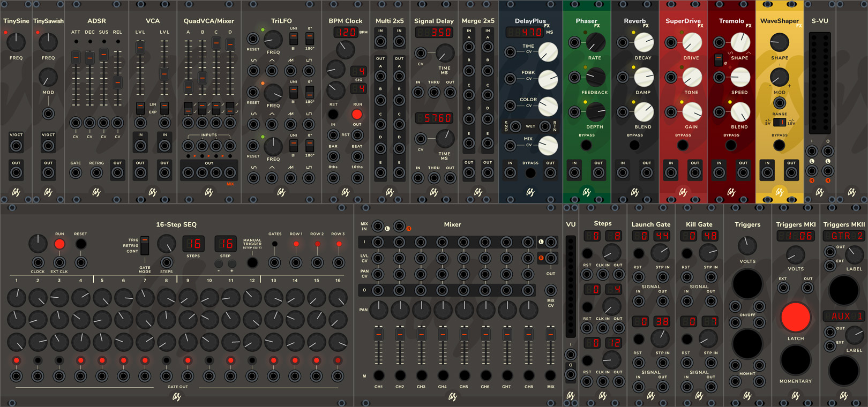Click the TinySine V/OCT input jack
Viewport: 868px width, 407px height.
click(x=16, y=146)
